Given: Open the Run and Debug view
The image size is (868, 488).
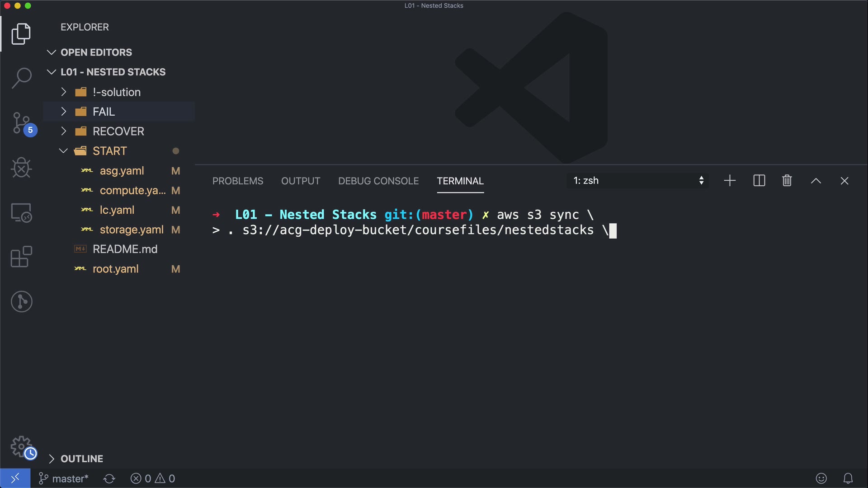Looking at the screenshot, I should coord(21,168).
